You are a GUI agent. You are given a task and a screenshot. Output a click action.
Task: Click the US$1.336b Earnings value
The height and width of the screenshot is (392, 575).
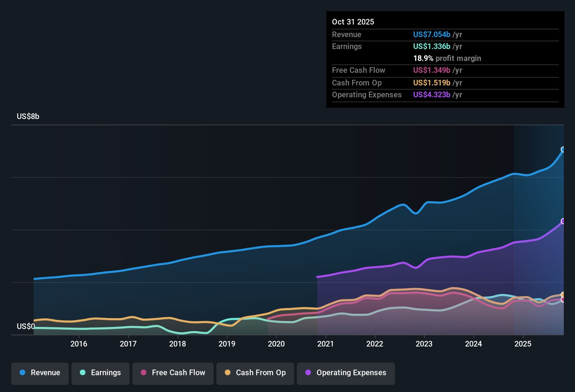(431, 46)
